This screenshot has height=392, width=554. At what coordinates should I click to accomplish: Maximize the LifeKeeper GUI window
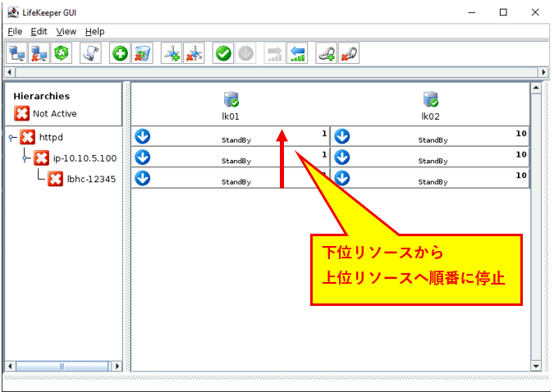tap(503, 12)
